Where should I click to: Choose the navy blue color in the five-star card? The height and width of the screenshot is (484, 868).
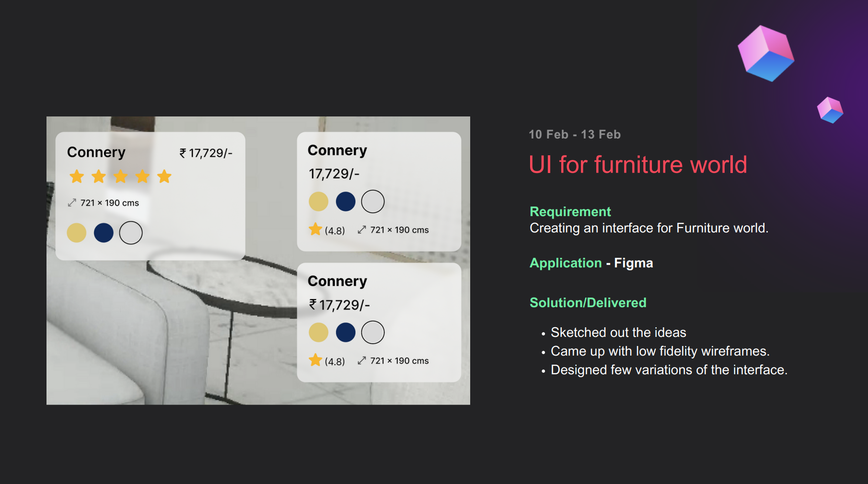[104, 233]
